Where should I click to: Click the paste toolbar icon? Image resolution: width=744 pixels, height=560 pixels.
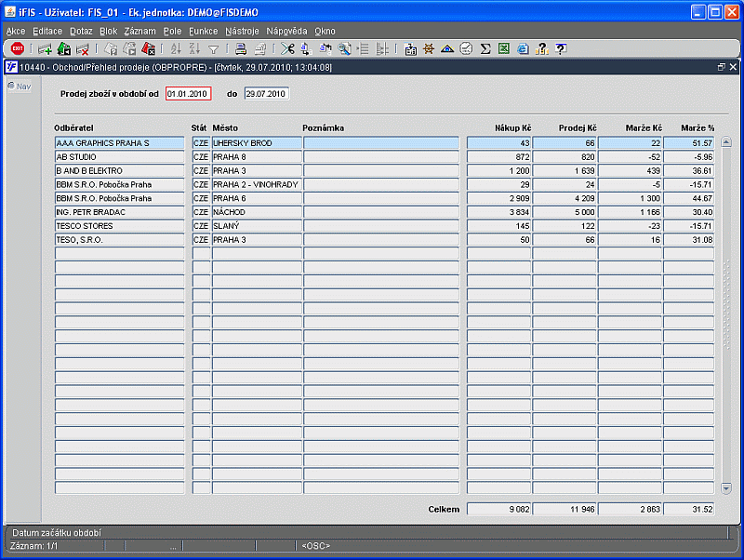(x=325, y=48)
